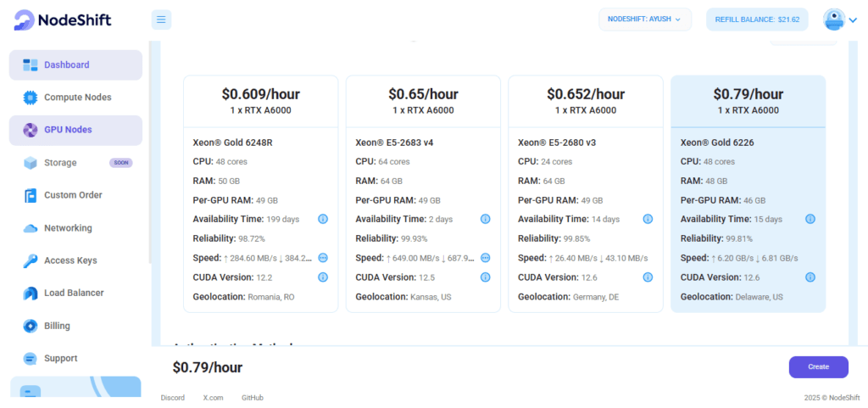Click the Networking cloud icon
This screenshot has height=408, width=868.
(x=30, y=228)
